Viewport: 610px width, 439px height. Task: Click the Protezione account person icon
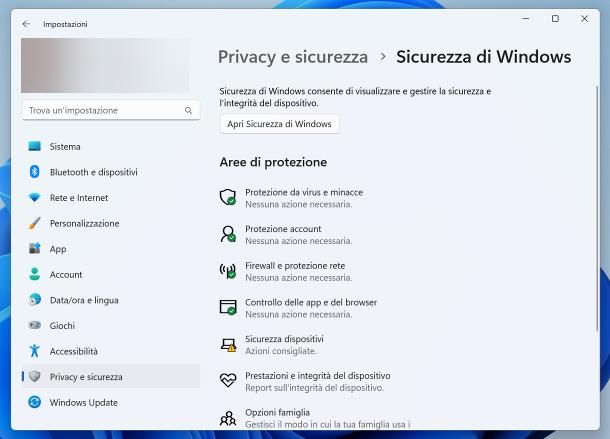228,234
